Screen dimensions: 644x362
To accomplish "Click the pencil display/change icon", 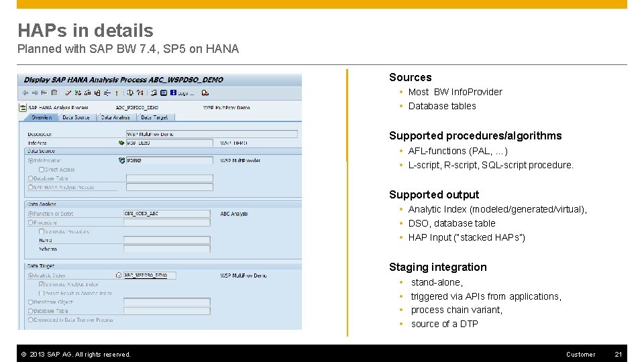I will coord(68,93).
